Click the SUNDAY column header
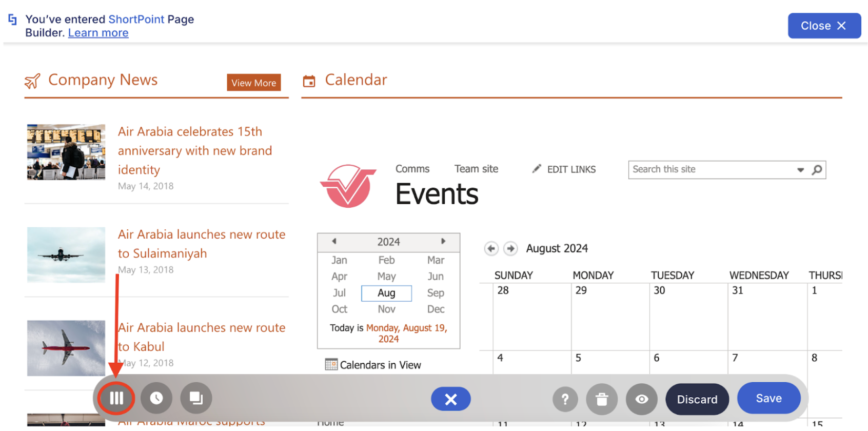 [x=514, y=276]
